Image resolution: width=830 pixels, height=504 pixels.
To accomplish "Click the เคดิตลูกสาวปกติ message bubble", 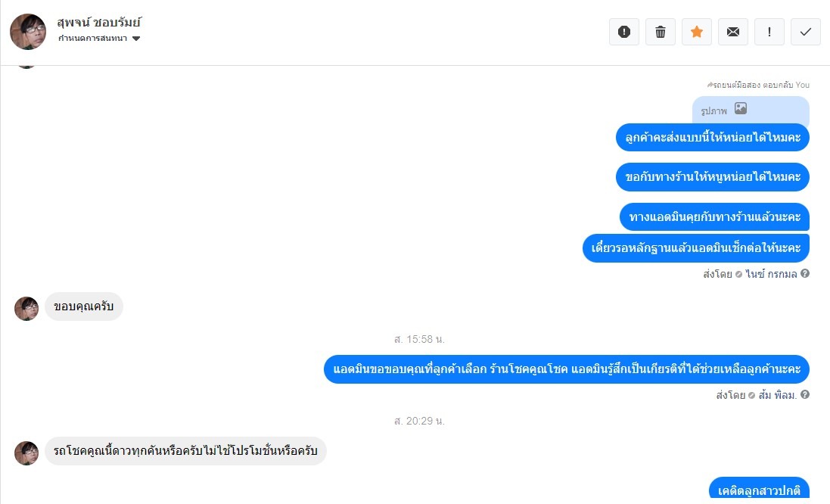I will point(759,490).
